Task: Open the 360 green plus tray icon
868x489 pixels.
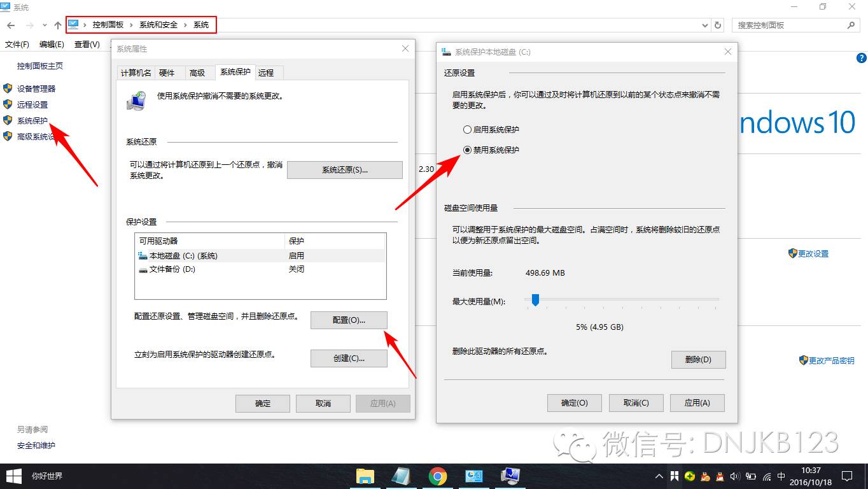Action: click(690, 476)
